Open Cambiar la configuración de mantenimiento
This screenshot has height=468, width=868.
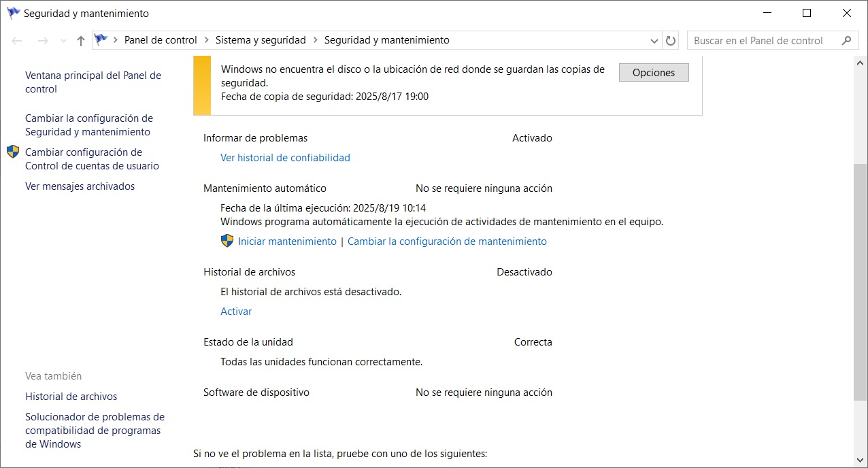point(447,241)
